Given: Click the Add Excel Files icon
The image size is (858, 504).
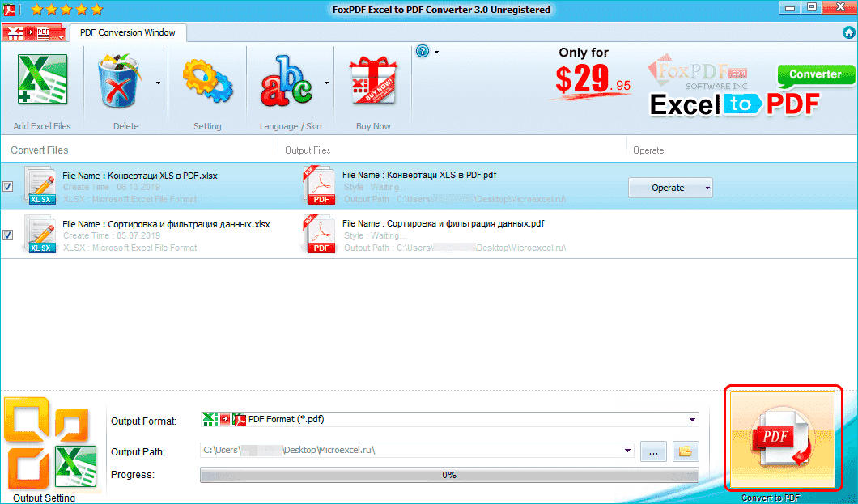Looking at the screenshot, I should 42,81.
